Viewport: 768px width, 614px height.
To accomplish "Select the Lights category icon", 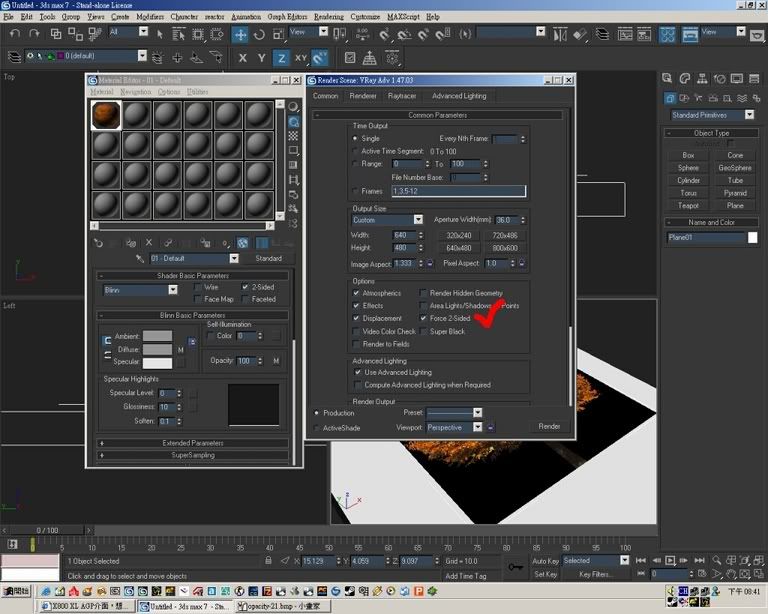I will click(x=699, y=98).
